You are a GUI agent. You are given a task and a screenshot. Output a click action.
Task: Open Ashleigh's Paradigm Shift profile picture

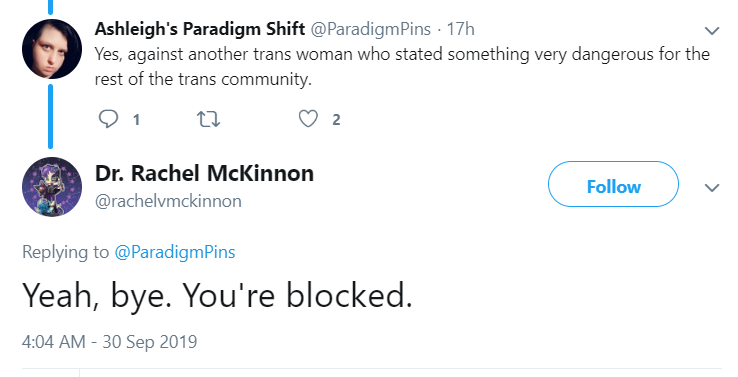pos(52,49)
